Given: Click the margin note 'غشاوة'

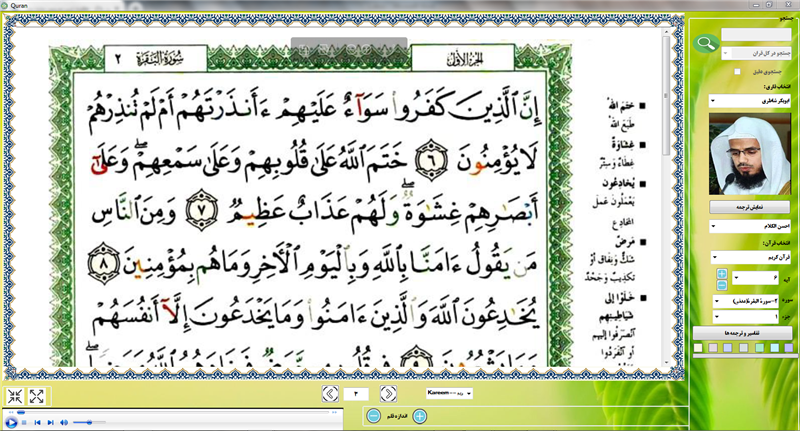Looking at the screenshot, I should click(x=622, y=144).
